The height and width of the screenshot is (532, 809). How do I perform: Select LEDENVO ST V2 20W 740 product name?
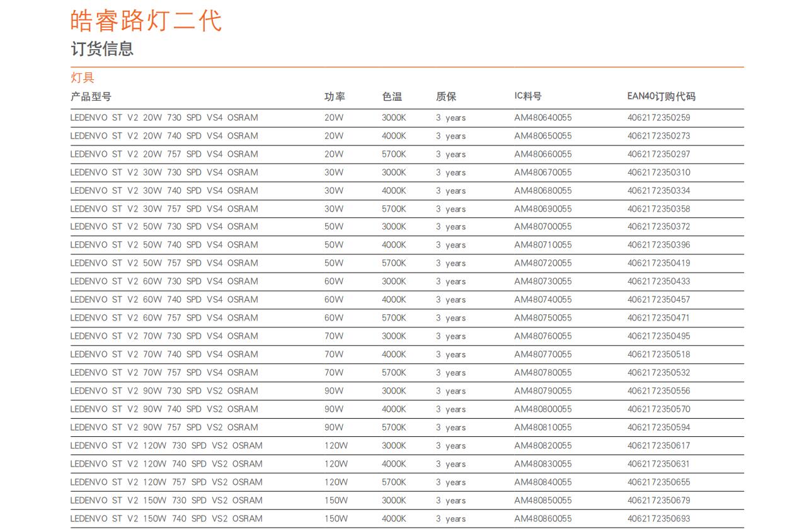[x=164, y=136]
